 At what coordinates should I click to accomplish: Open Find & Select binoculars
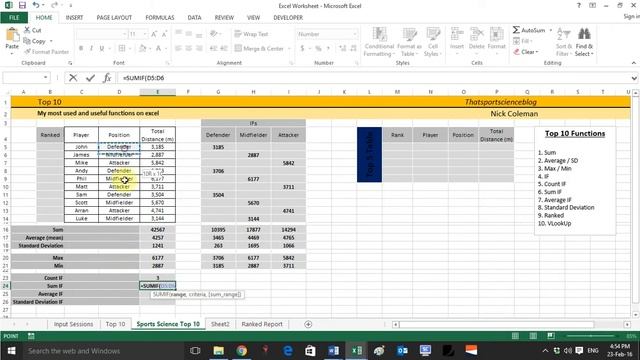584,42
